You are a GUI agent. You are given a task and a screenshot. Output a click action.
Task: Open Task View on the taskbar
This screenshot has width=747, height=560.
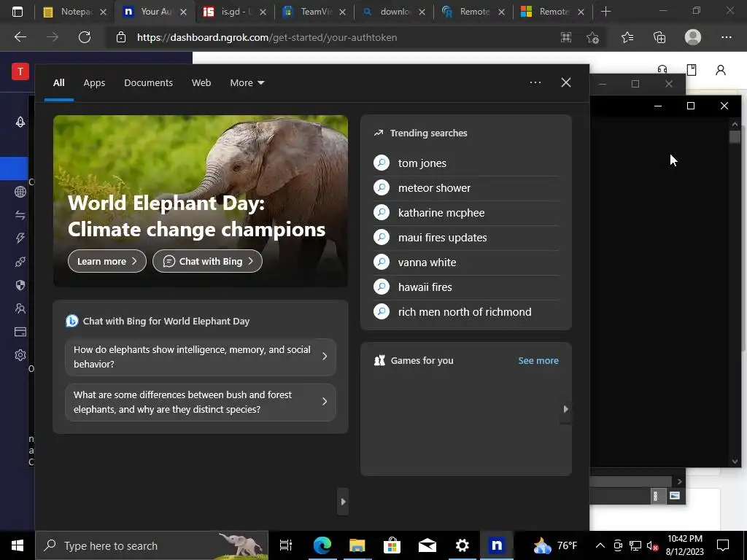[286, 545]
